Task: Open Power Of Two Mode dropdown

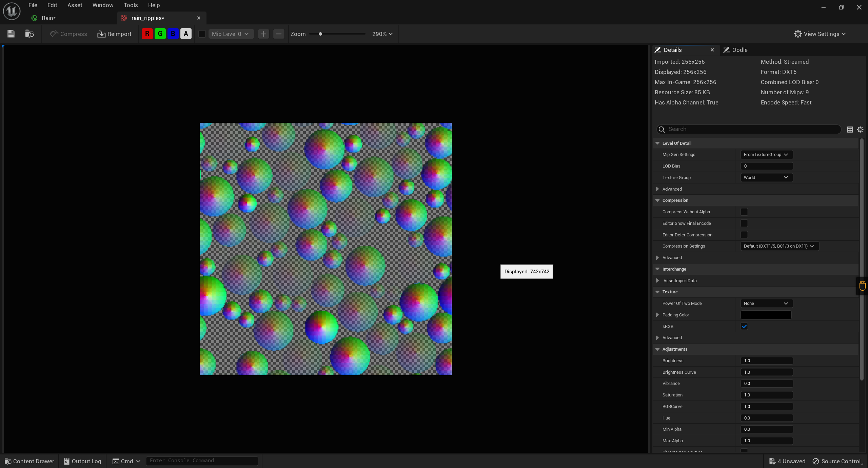Action: (766, 304)
